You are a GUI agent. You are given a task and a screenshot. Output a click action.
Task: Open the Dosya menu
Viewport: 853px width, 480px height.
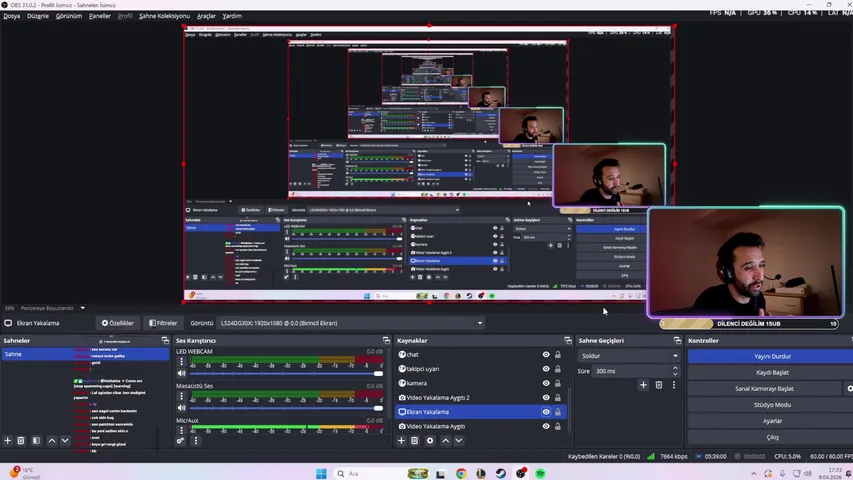click(x=11, y=16)
